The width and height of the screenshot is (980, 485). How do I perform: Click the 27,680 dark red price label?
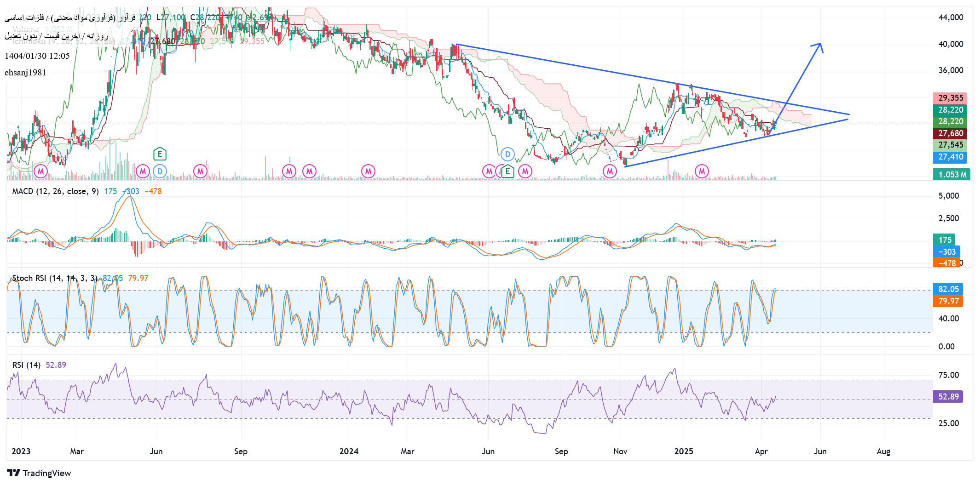pyautogui.click(x=950, y=133)
